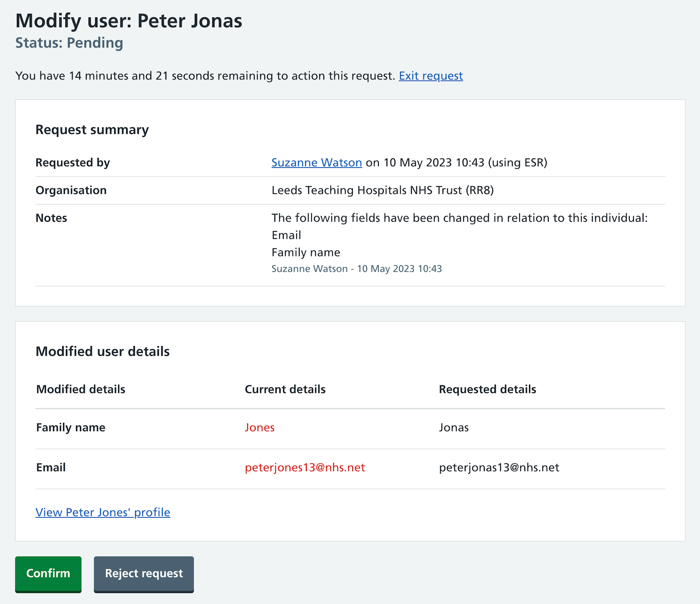Click the 'Requested details' column header
The image size is (700, 604).
click(487, 389)
